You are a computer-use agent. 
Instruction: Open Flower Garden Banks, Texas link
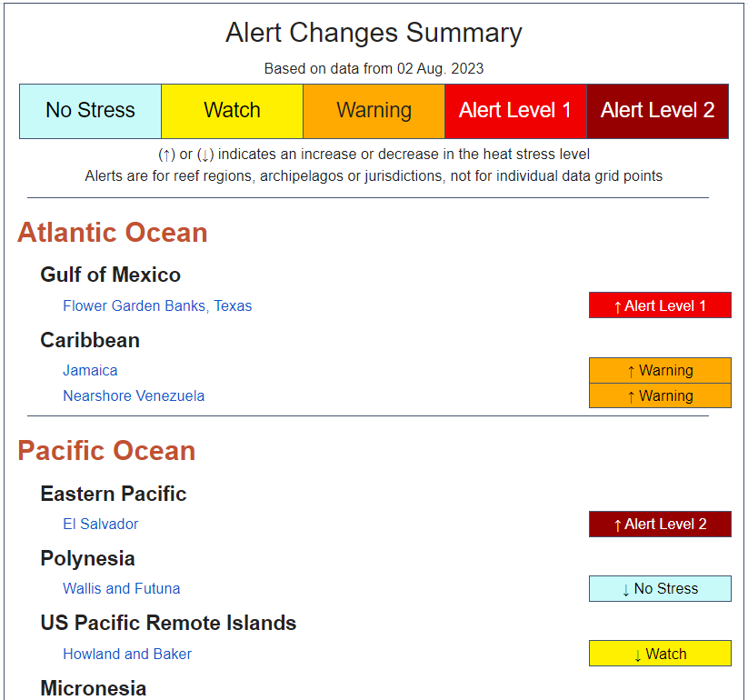click(157, 305)
